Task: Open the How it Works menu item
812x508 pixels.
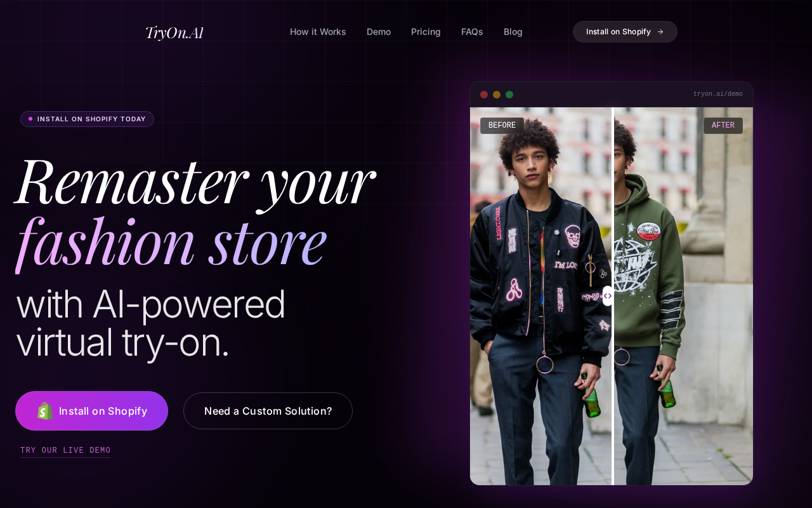Action: (318, 32)
